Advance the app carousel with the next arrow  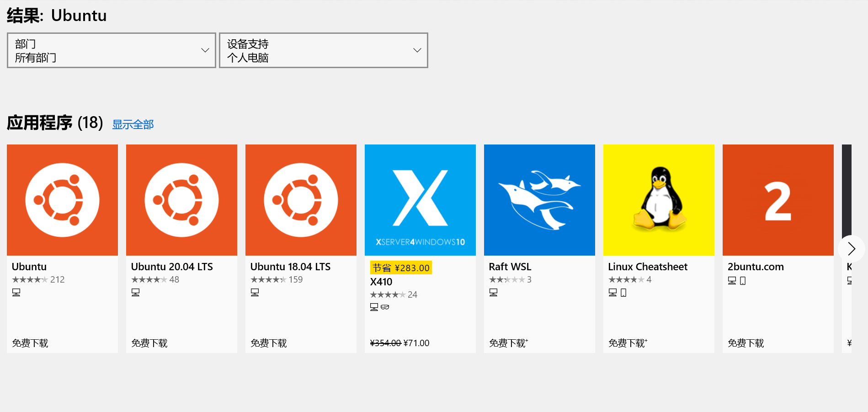coord(851,249)
